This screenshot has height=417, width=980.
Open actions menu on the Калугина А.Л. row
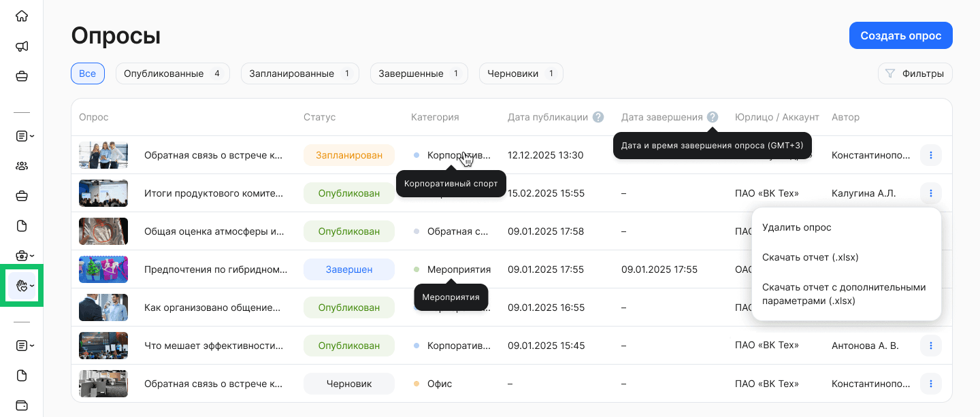tap(930, 193)
